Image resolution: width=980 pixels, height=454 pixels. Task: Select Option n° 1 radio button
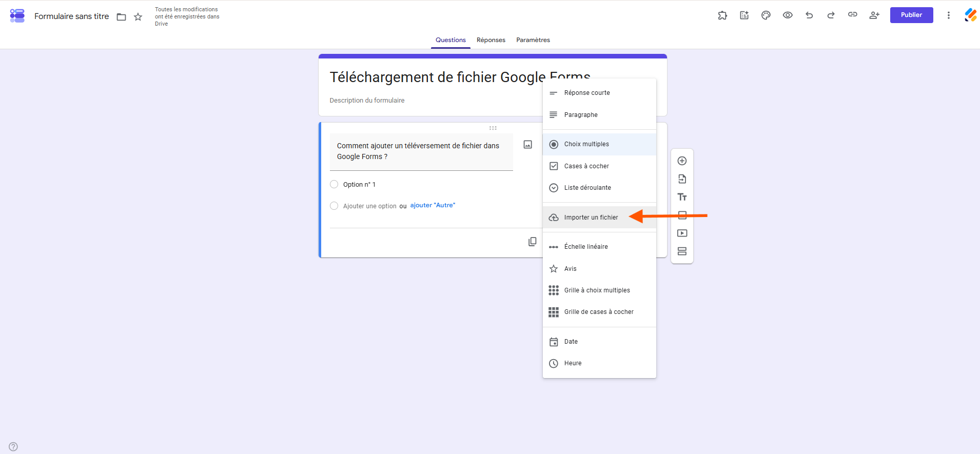tap(334, 185)
